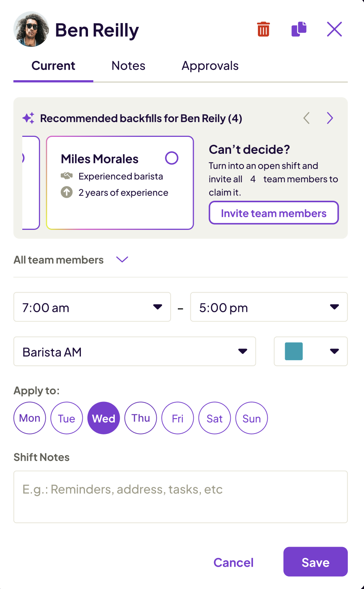Close the shift editor with X icon
The height and width of the screenshot is (589, 364).
[334, 29]
